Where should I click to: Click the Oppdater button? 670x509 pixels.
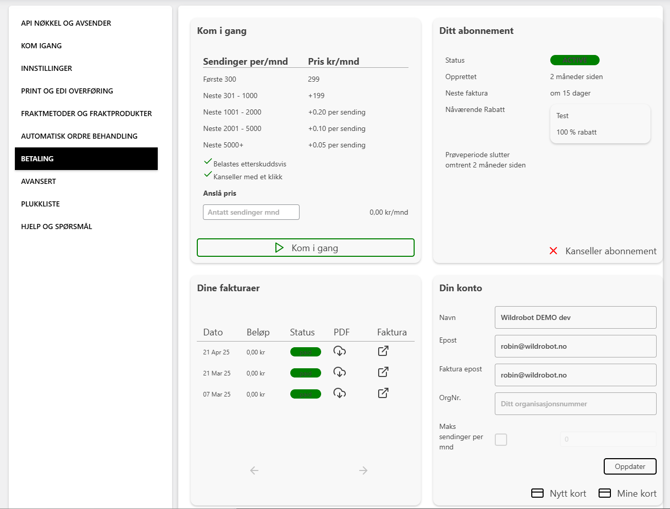click(x=630, y=466)
